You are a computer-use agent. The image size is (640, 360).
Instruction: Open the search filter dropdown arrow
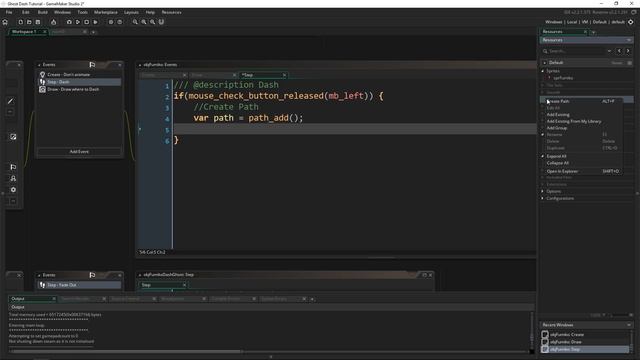tap(609, 51)
